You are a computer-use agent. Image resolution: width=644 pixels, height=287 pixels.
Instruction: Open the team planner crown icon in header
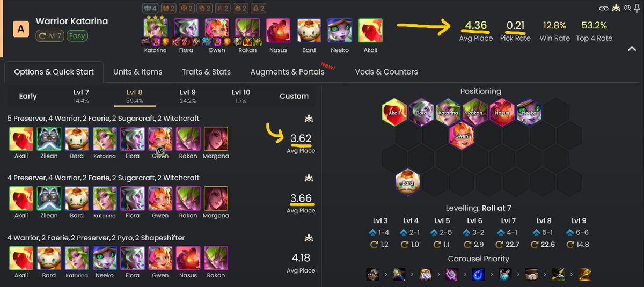point(614,8)
